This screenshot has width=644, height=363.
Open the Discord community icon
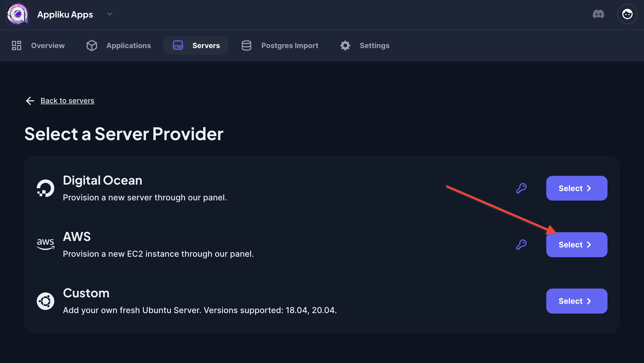[x=598, y=14]
